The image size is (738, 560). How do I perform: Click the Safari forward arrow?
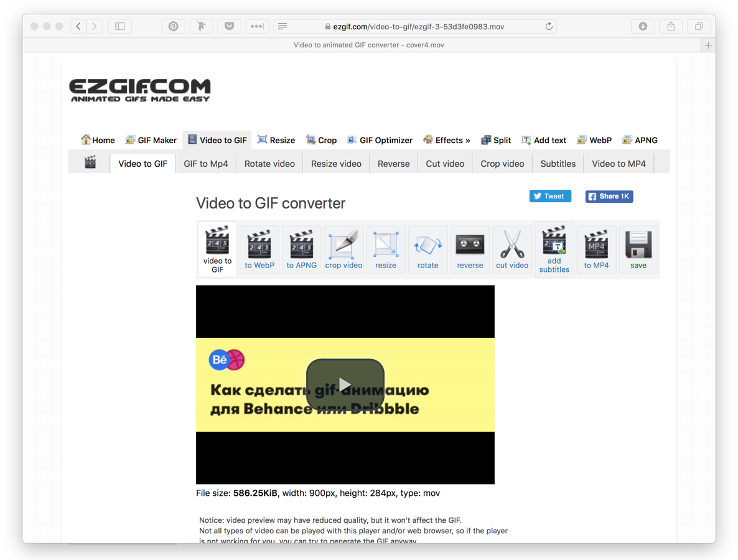95,26
